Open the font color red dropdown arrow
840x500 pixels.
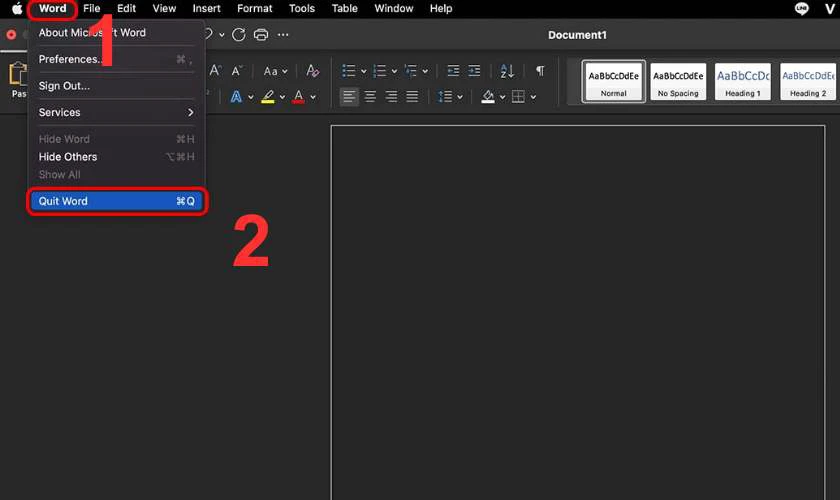point(313,98)
